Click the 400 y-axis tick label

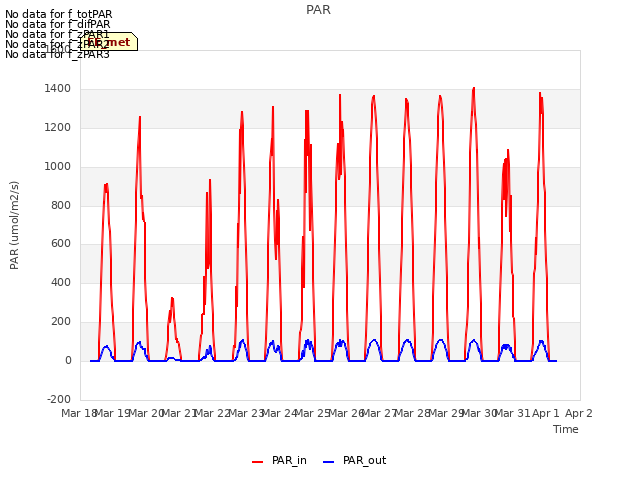61,282
